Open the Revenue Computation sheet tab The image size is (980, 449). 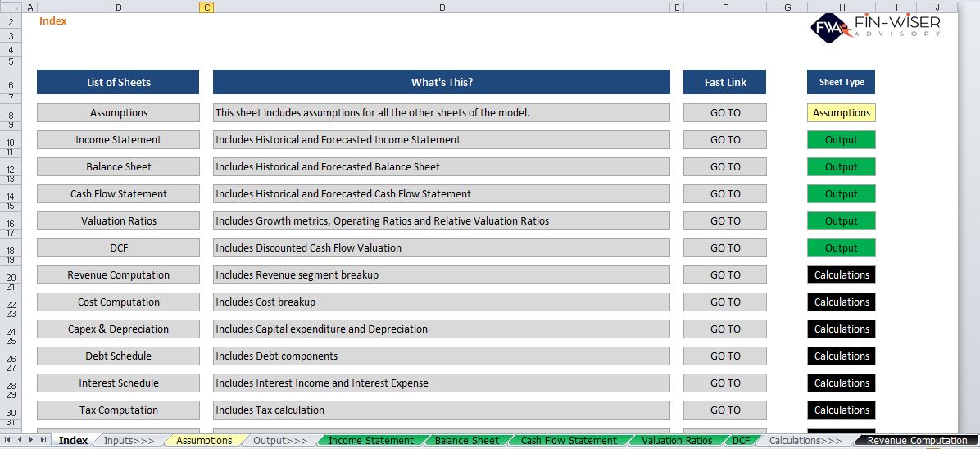(x=917, y=441)
